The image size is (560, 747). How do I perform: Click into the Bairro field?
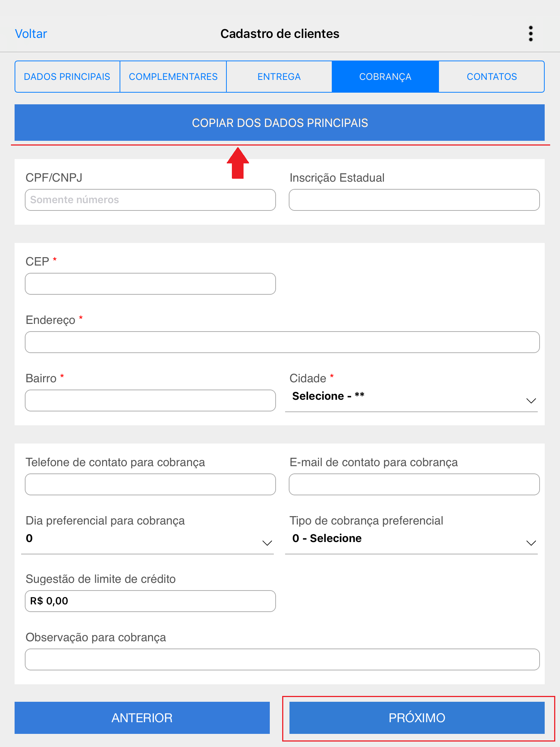point(150,400)
